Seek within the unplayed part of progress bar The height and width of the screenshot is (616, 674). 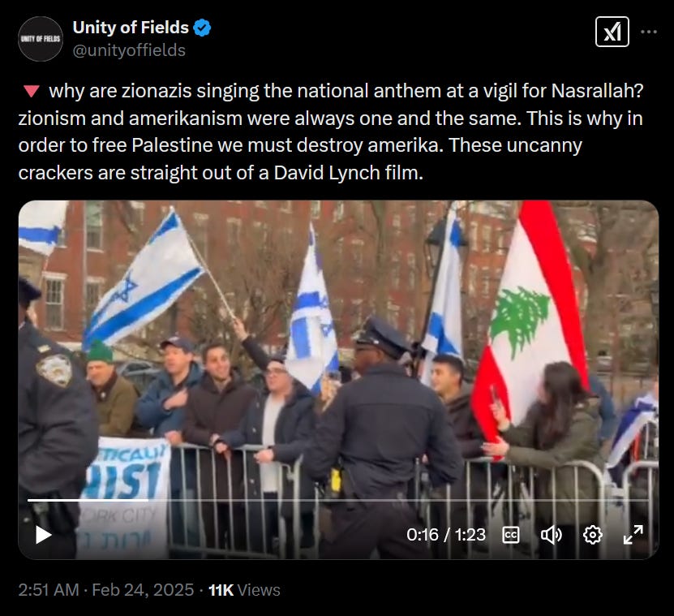tap(398, 500)
